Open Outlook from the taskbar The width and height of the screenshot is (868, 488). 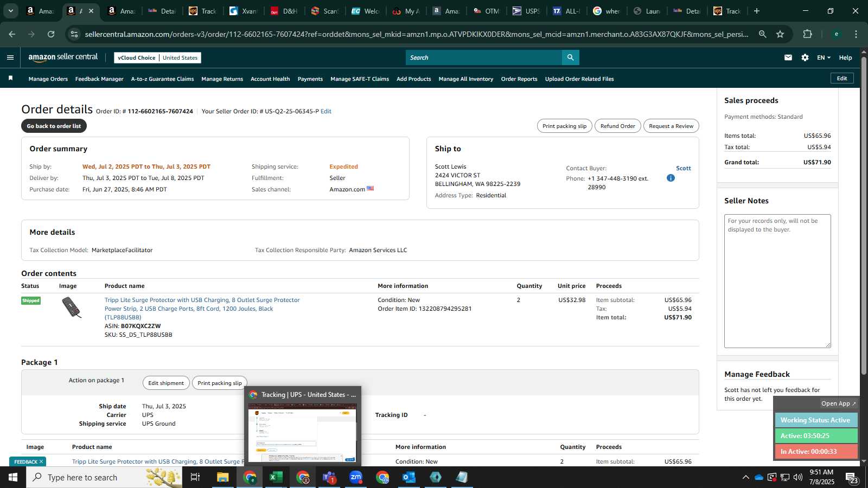[x=409, y=477]
